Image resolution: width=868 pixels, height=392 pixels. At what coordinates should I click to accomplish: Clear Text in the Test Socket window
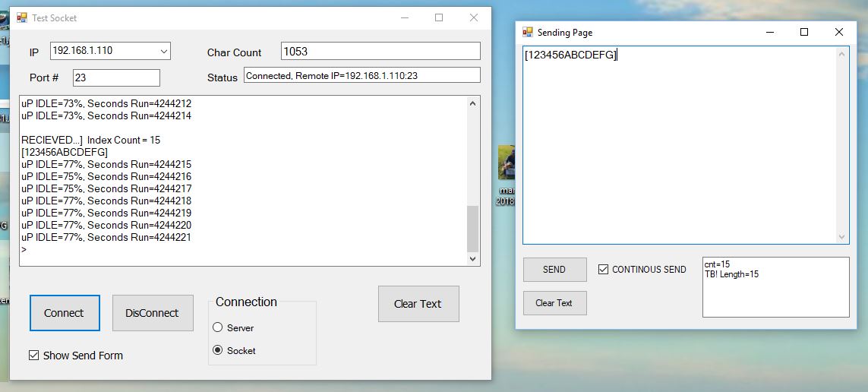point(418,304)
